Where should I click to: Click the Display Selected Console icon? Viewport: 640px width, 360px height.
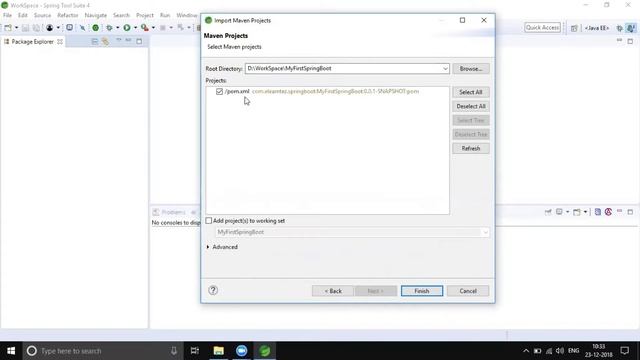pyautogui.click(x=560, y=212)
